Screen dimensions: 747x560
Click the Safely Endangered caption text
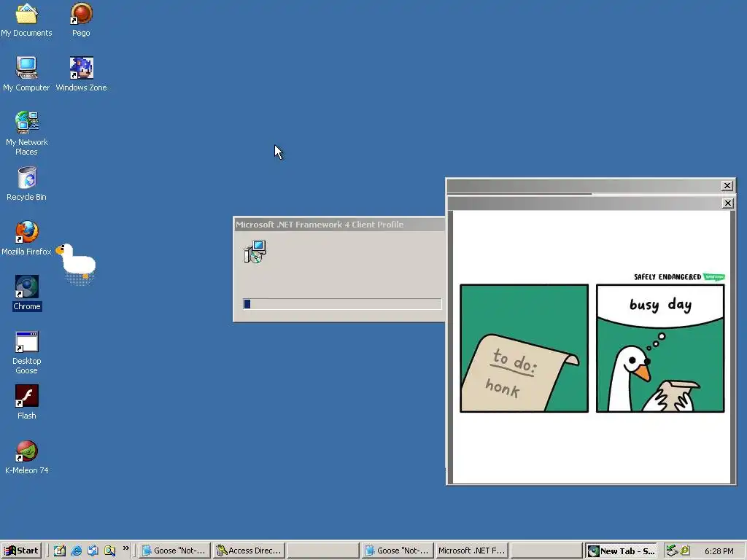(x=667, y=276)
